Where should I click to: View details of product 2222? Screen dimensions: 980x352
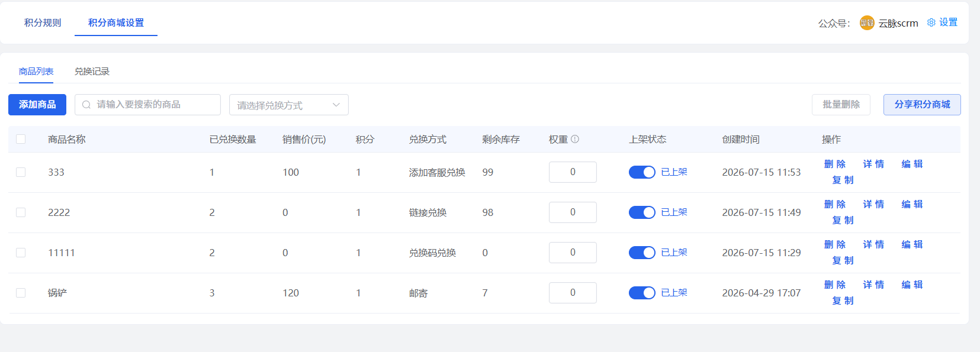pos(873,204)
